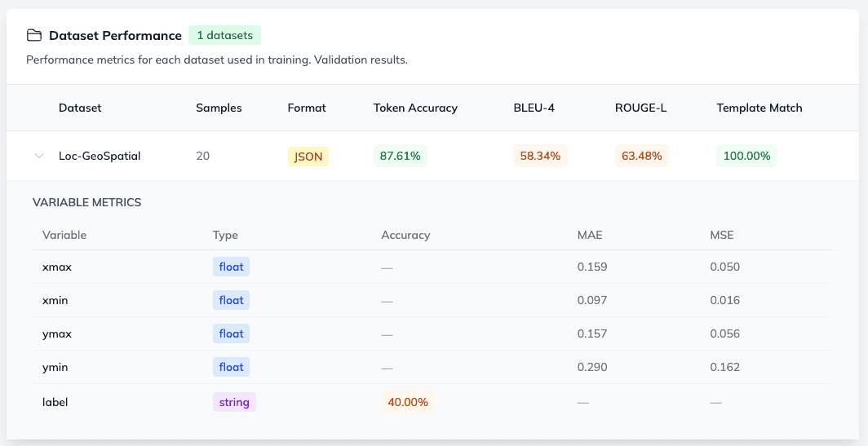Select the xmin variable row name
868x446 pixels.
(x=56, y=301)
